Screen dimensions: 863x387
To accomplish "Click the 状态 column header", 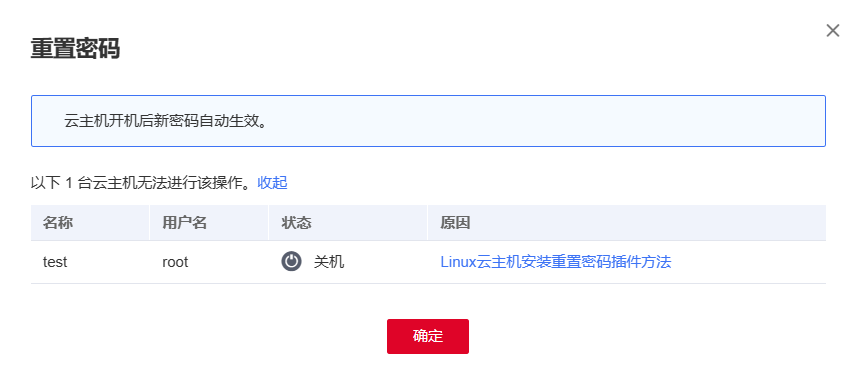I will [297, 223].
